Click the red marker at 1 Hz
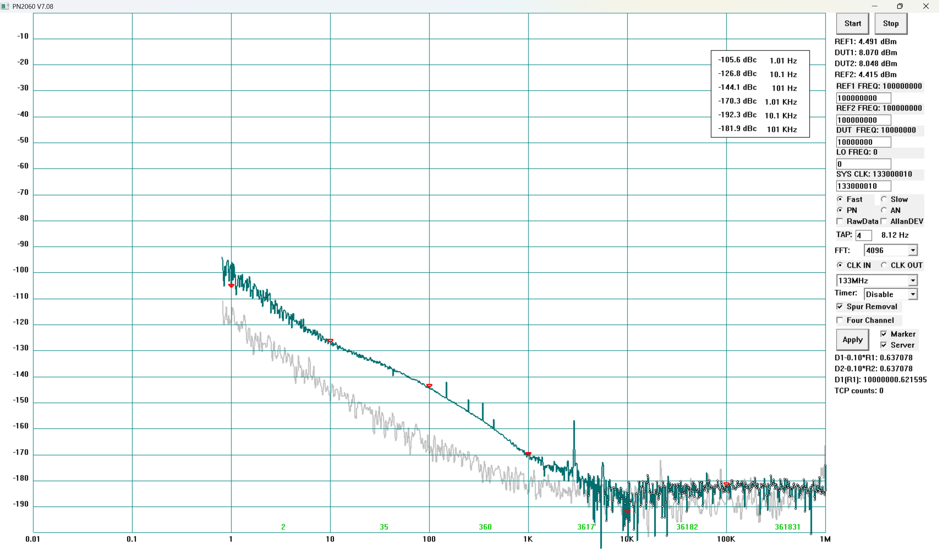Image resolution: width=939 pixels, height=560 pixels. point(231,285)
